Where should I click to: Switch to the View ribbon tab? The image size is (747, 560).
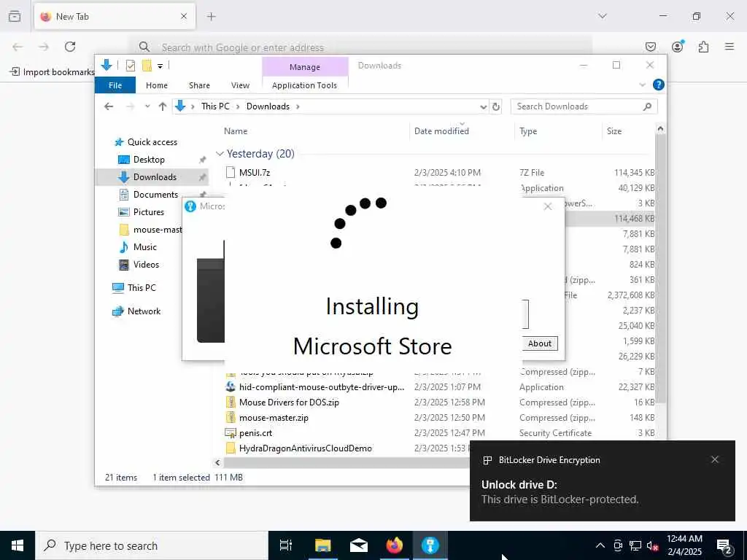240,85
